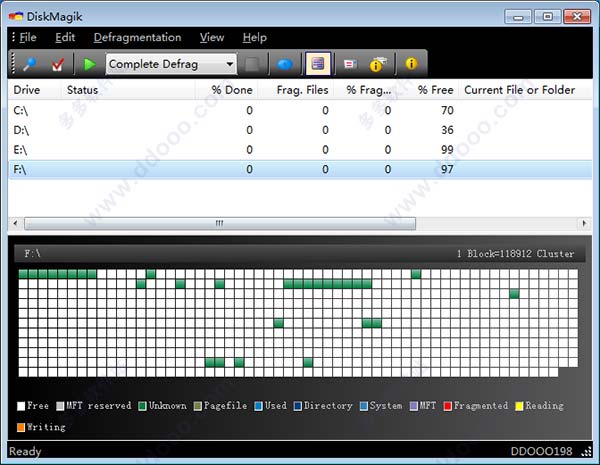Start defragmentation with green play button
Viewport: 600px width, 465px height.
point(90,64)
